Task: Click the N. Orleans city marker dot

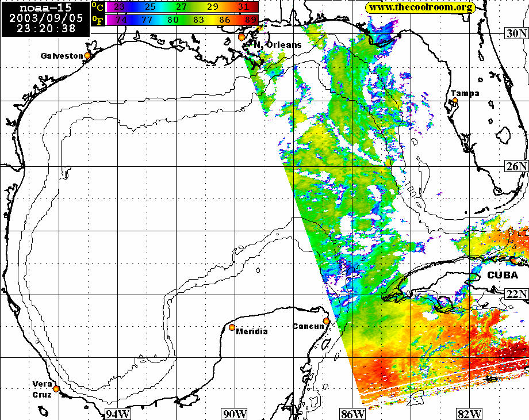Action: coord(241,37)
